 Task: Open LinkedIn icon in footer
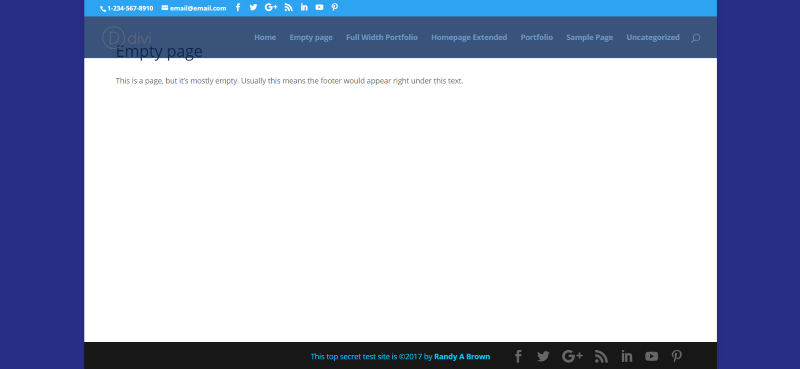[x=627, y=356]
